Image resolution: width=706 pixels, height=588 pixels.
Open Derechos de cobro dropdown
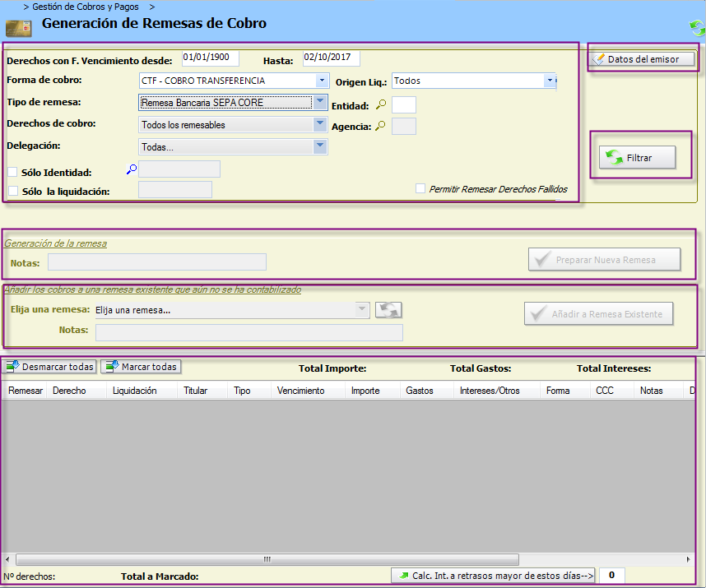coord(320,124)
